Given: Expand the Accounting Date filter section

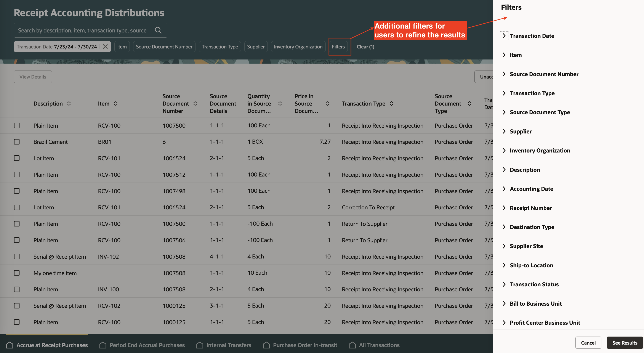Looking at the screenshot, I should click(504, 189).
